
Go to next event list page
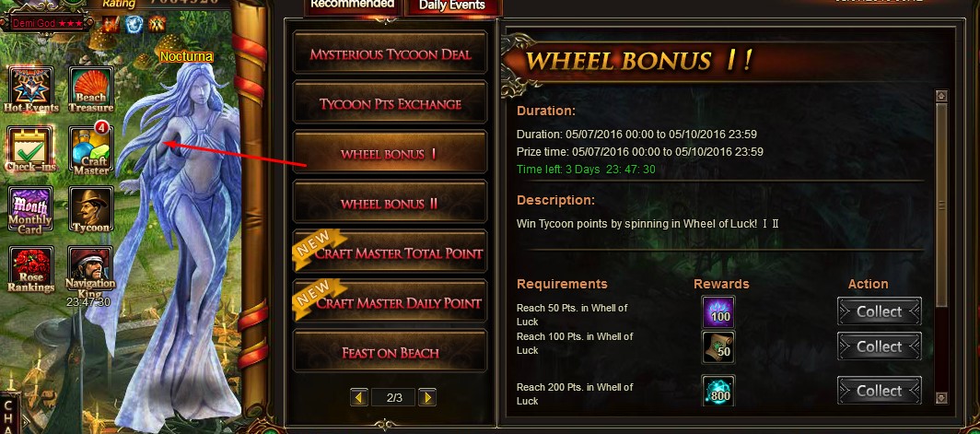tap(426, 397)
